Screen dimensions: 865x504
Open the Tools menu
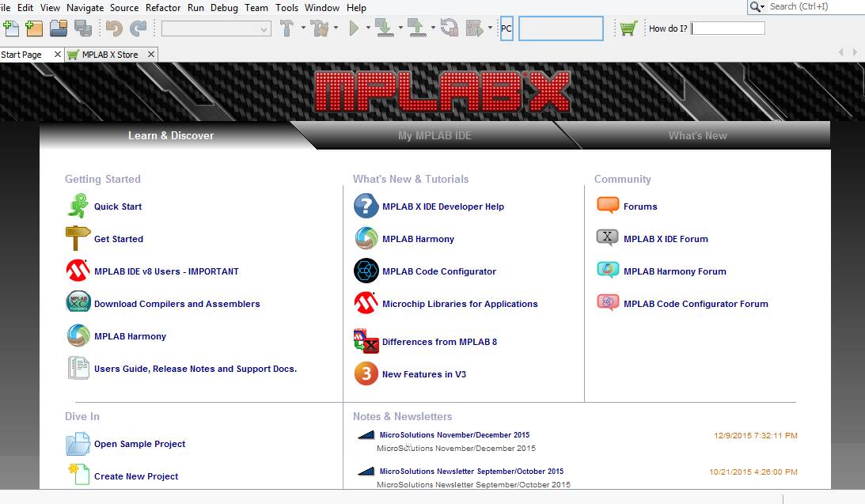[286, 8]
